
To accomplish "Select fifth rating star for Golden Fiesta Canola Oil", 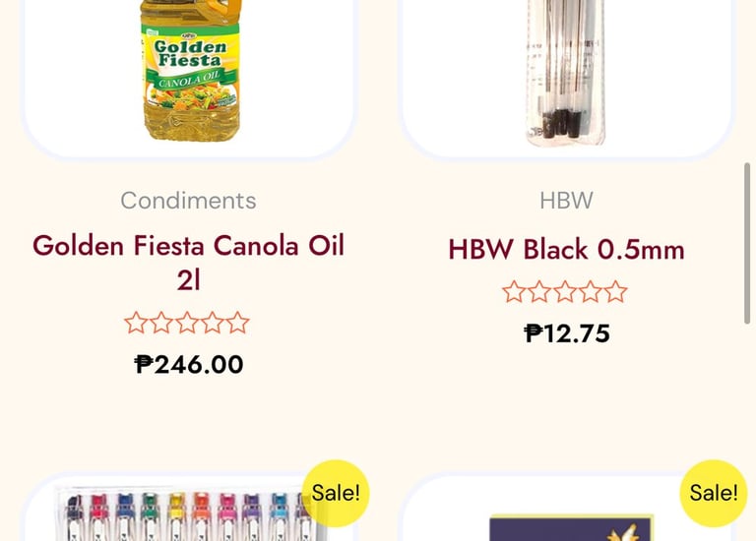I will (x=238, y=323).
